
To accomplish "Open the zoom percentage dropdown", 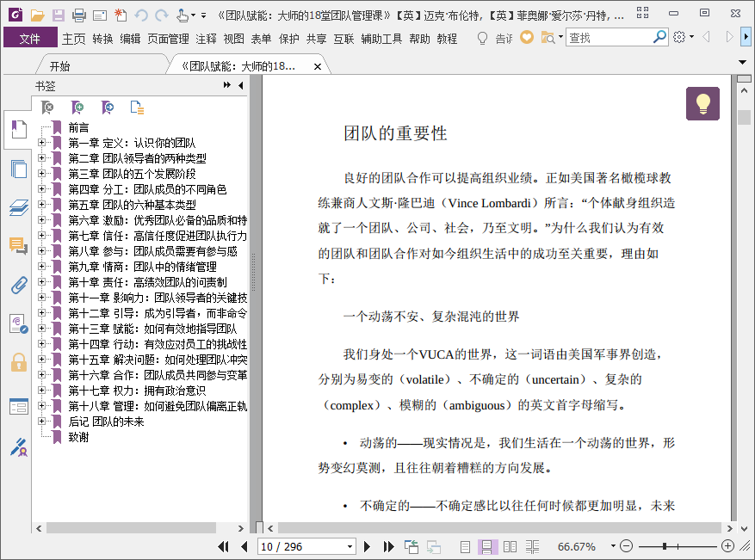I will (x=613, y=546).
